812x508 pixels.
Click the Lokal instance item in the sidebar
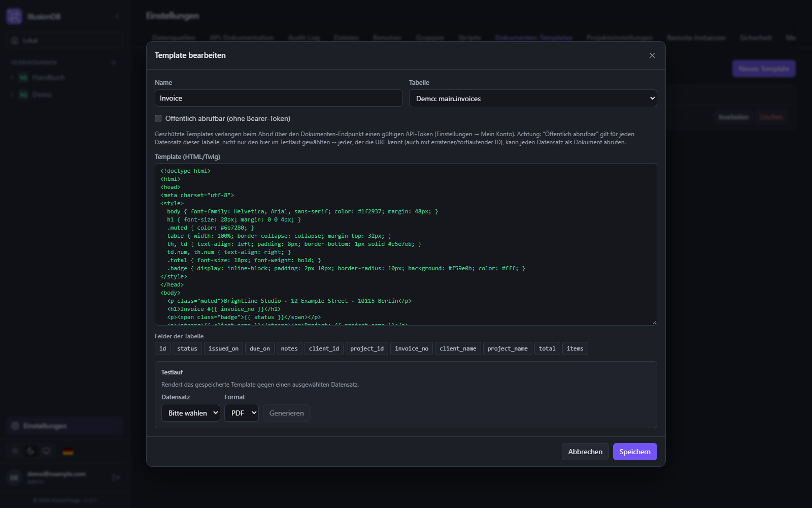click(x=64, y=40)
